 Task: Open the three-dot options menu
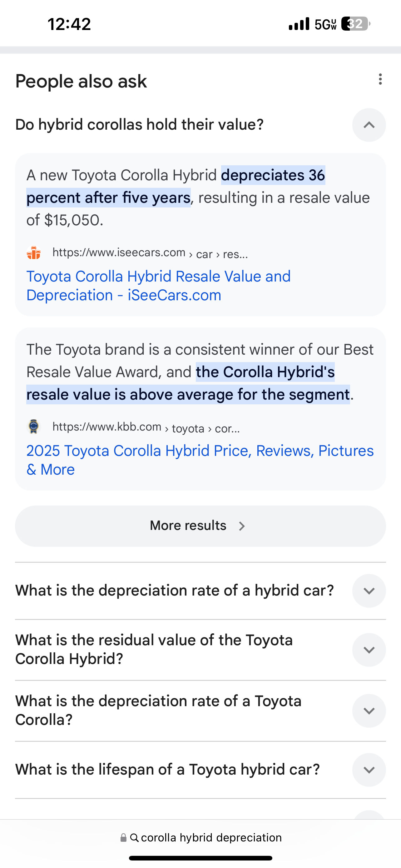coord(380,80)
